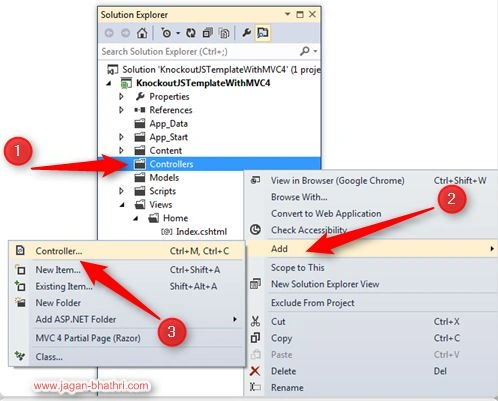Click the Collapse All icon
The height and width of the screenshot is (401, 498).
[208, 33]
